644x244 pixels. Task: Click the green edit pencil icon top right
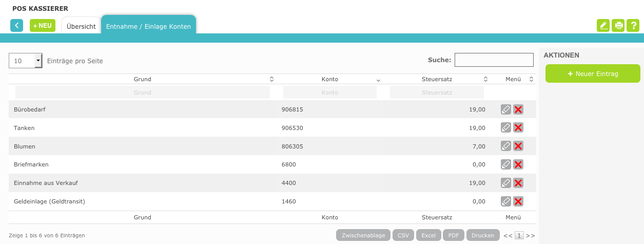(x=603, y=26)
